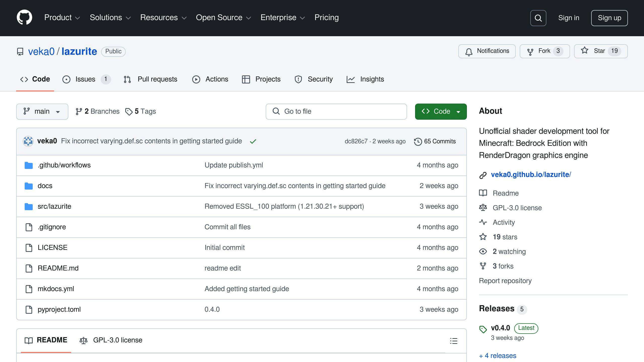This screenshot has height=362, width=644.
Task: Expand the Enterprise menu
Action: click(283, 18)
